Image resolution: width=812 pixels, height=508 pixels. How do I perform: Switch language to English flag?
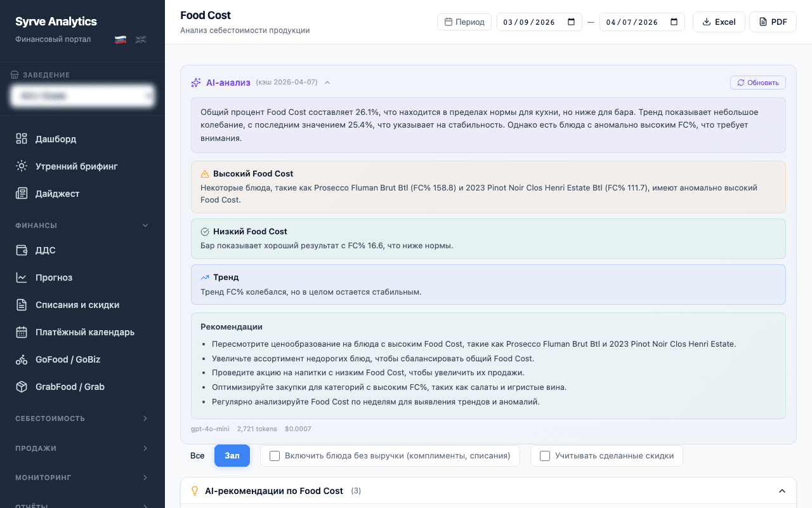pyautogui.click(x=140, y=39)
